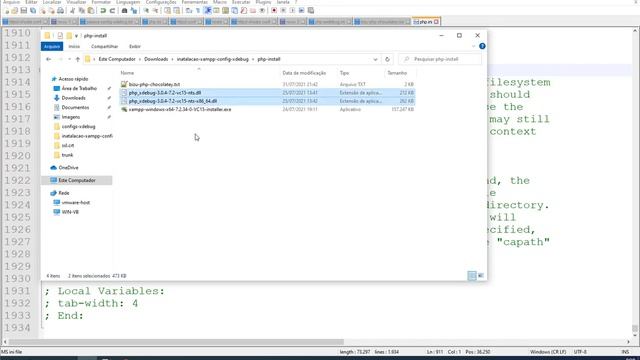Image resolution: width=640 pixels, height=360 pixels.
Task: Click the New file icon in Notepad++ toolbar
Action: tap(7, 11)
